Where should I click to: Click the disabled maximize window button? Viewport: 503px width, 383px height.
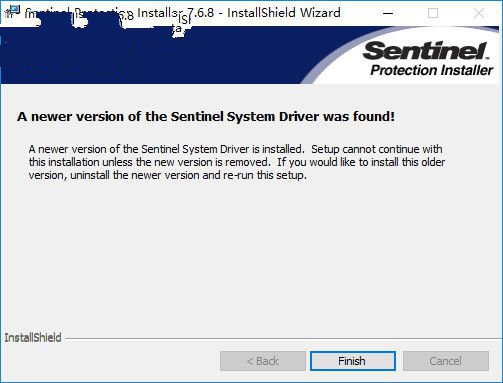click(433, 13)
